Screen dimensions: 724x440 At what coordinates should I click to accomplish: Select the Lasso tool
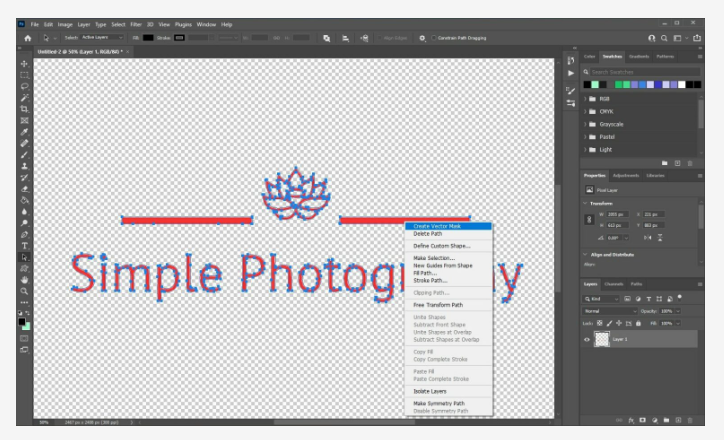point(24,86)
